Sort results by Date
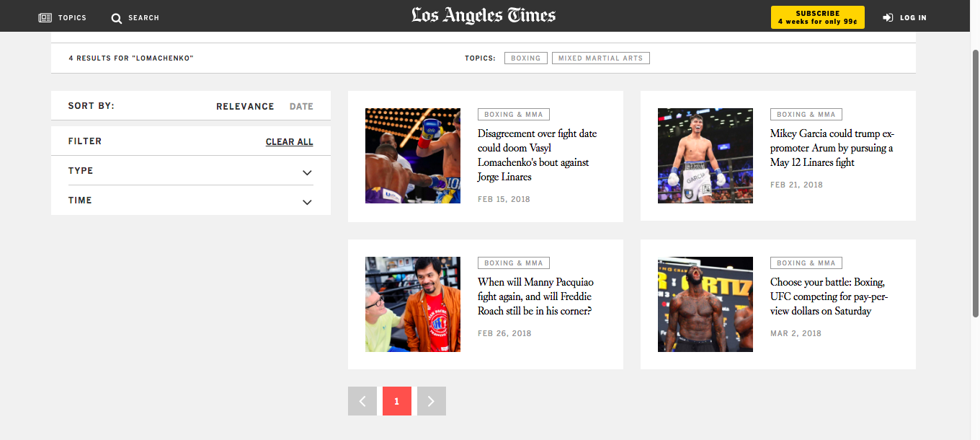Screen dimensions: 980x440 coord(301,106)
